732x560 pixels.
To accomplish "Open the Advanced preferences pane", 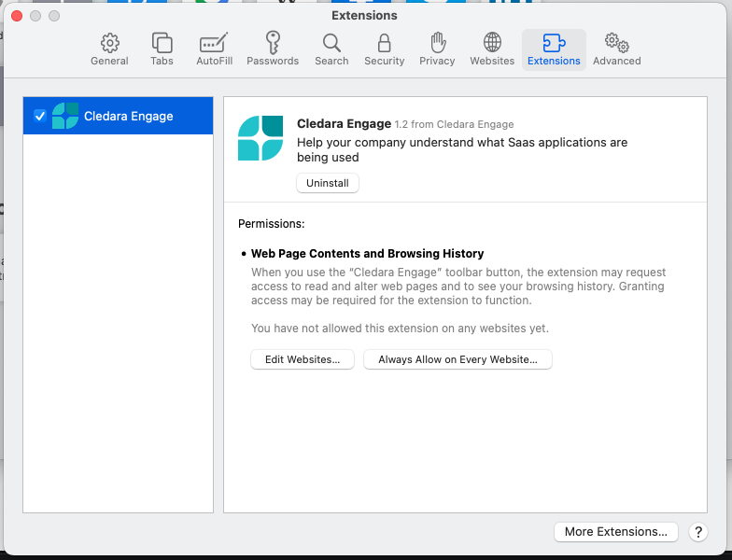I will (x=616, y=49).
